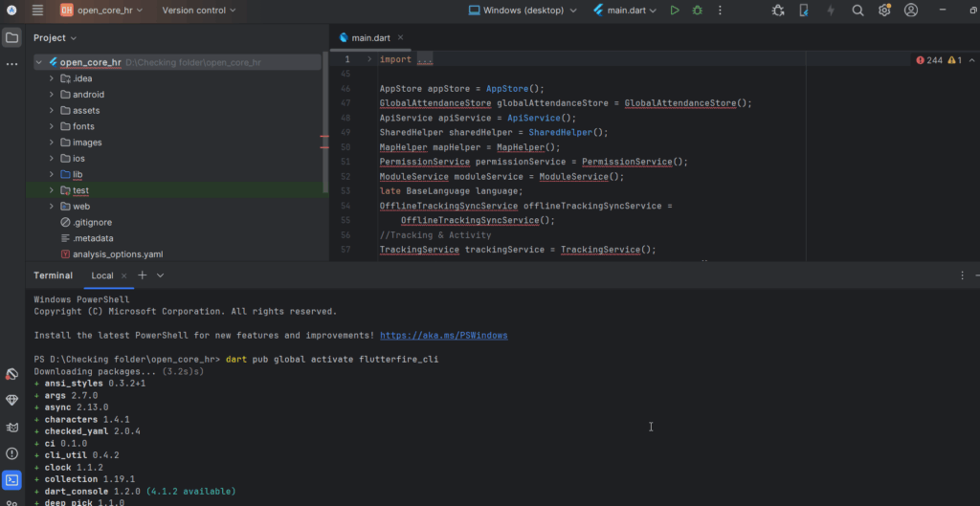Image resolution: width=980 pixels, height=506 pixels.
Task: Add a new terminal session tab
Action: click(142, 275)
